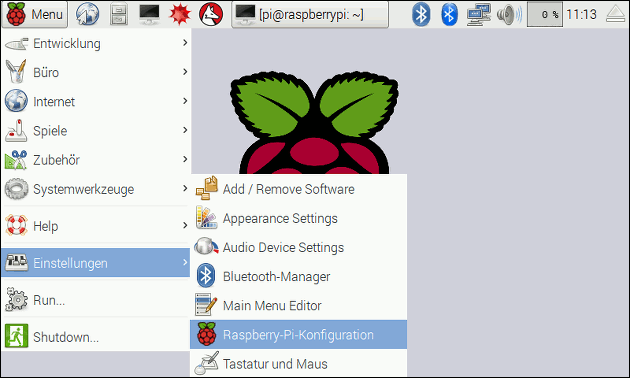The image size is (630, 378).
Task: Open the Spiele menu category
Action: 96,131
